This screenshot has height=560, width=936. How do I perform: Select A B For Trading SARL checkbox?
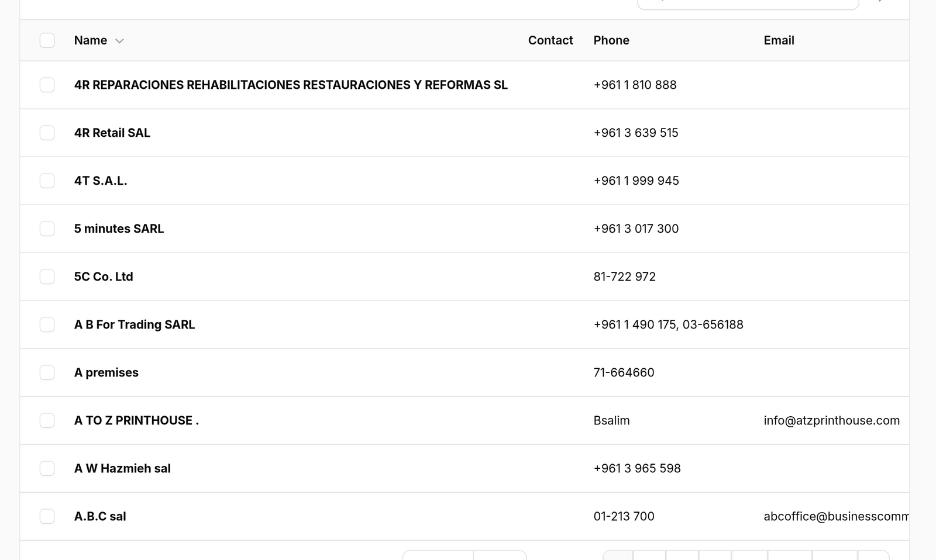[x=47, y=324]
